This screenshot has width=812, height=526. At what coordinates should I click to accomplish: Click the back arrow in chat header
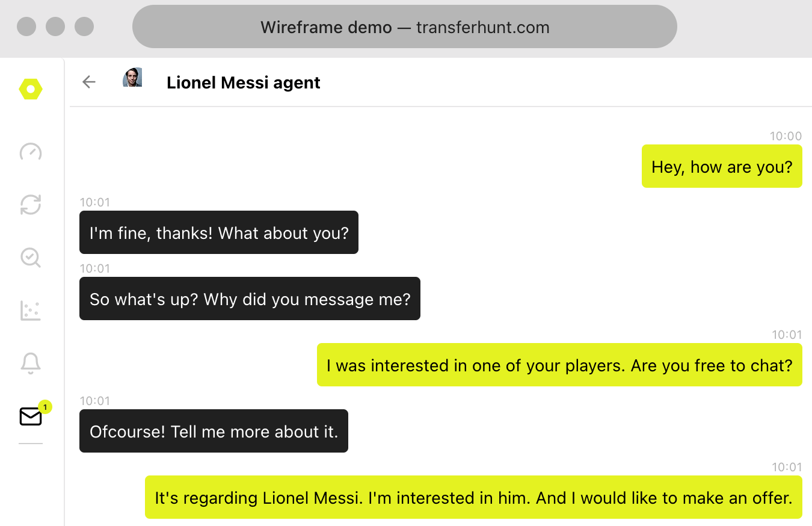click(88, 82)
